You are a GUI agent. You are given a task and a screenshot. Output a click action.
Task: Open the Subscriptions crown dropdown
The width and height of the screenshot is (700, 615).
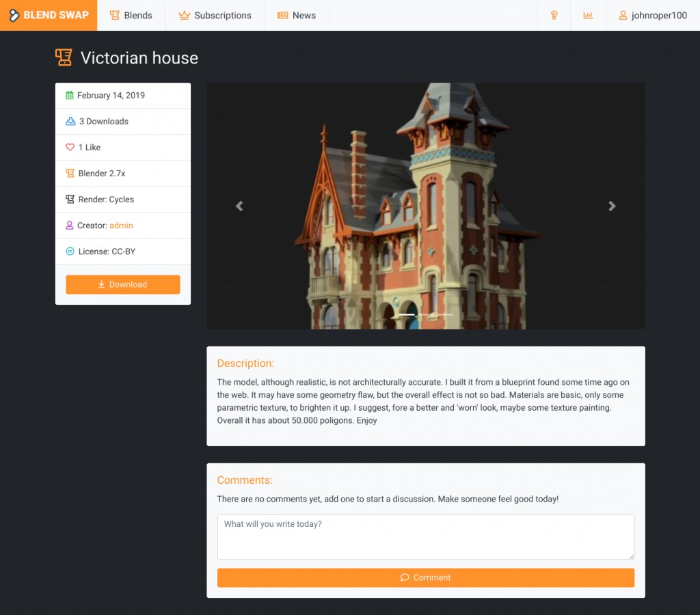(x=215, y=15)
